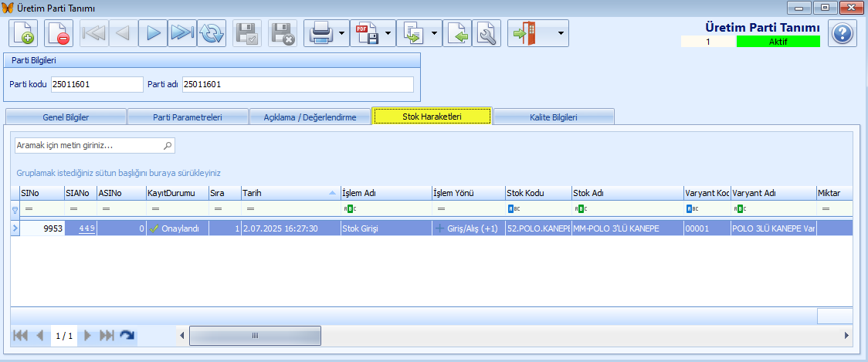Viewport: 868px width, 362px height.
Task: Go to the next record
Action: tap(153, 33)
